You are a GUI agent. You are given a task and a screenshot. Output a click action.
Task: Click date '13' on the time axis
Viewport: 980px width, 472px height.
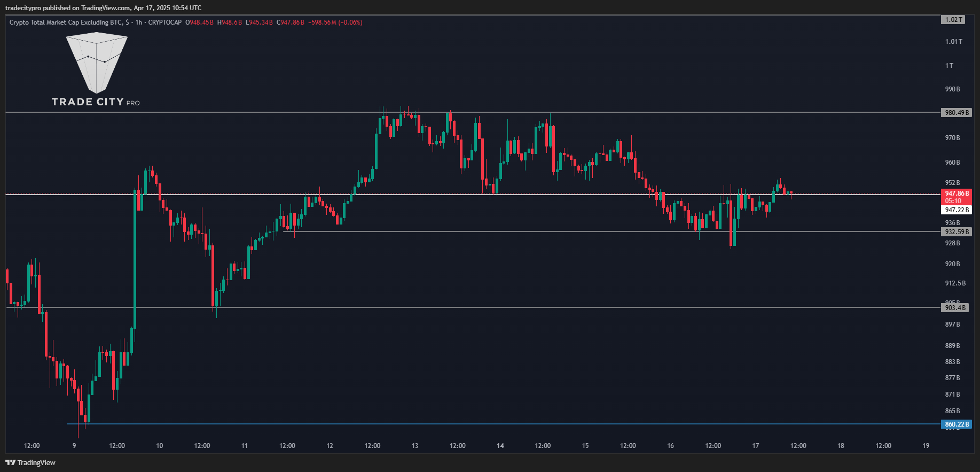[x=415, y=446]
